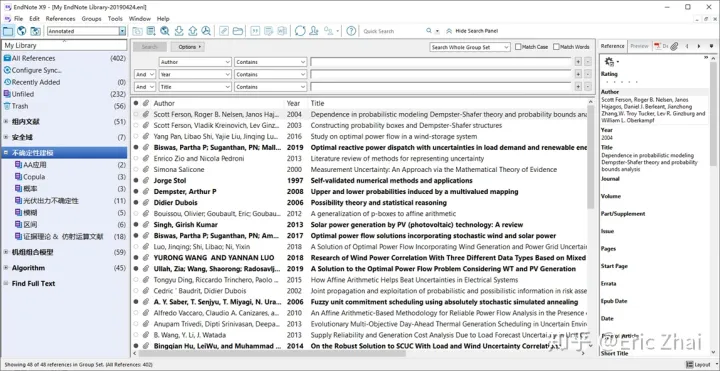The image size is (720, 371).
Task: Click the paperclip column header icon
Action: coord(146,103)
